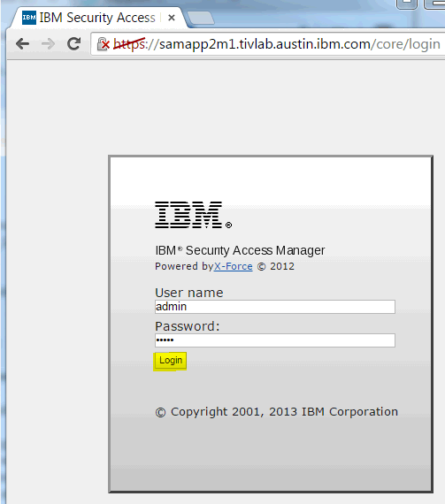Viewport: 445px width, 504px height.
Task: Select the IBM Security Access tab
Action: click(97, 18)
